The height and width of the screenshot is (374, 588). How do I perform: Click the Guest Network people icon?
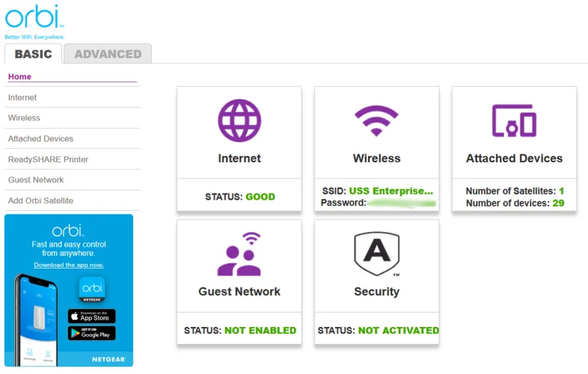(x=239, y=254)
